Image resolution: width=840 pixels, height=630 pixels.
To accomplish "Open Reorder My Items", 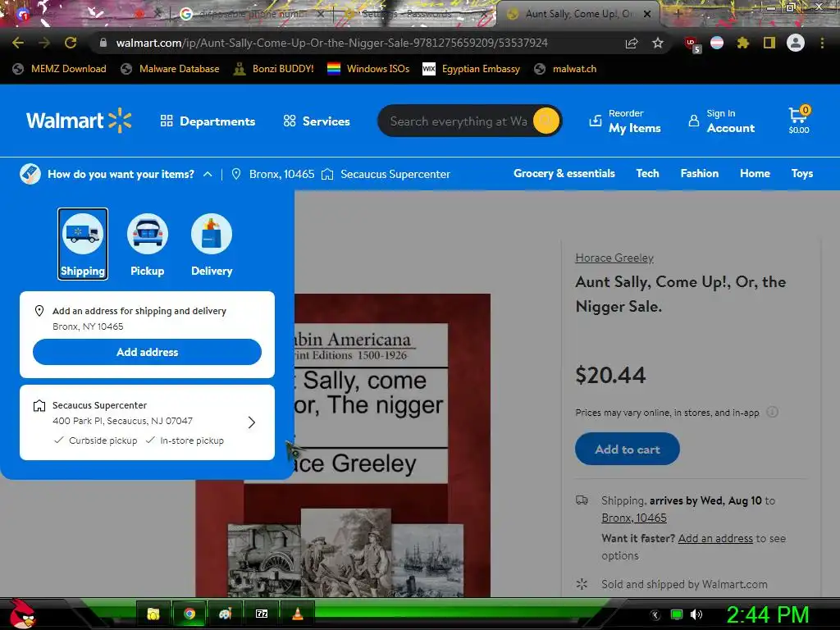I will [625, 121].
